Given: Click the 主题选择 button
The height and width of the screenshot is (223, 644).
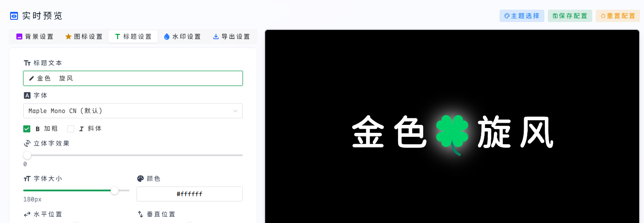Looking at the screenshot, I should 522,16.
